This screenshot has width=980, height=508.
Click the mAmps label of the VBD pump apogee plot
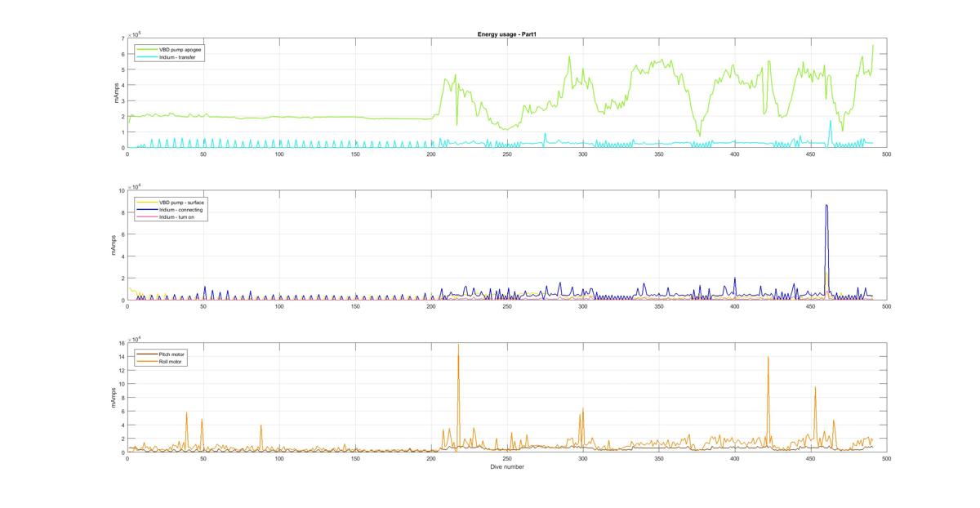116,93
